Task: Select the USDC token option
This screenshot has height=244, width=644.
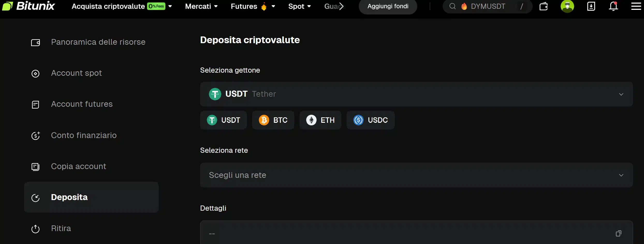Action: [x=370, y=120]
